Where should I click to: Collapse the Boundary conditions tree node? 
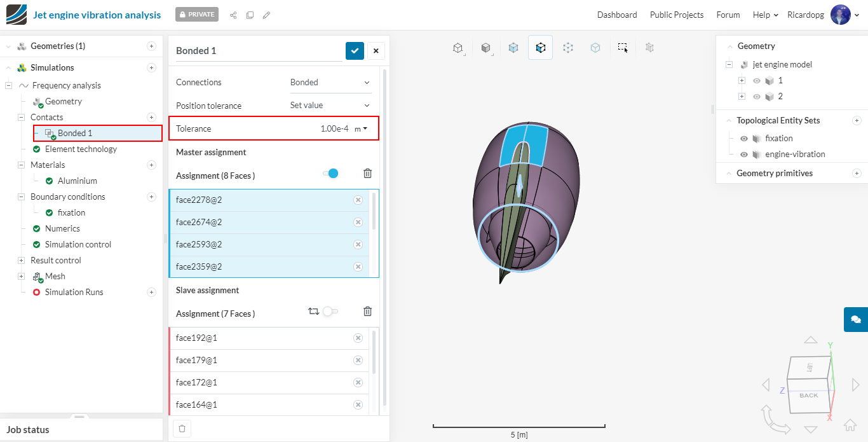tap(22, 197)
